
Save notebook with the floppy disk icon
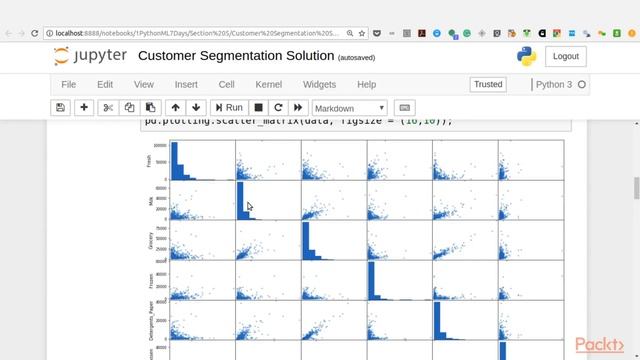60,108
